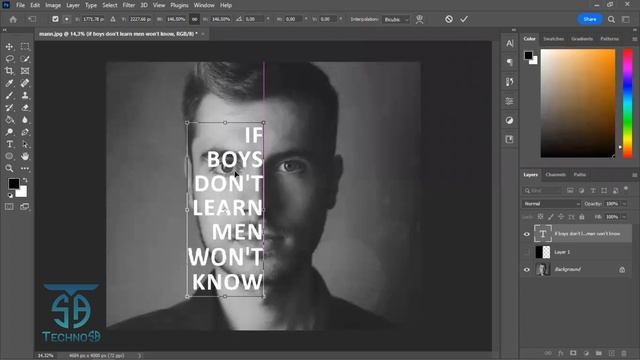The image size is (640, 360).
Task: Click the background color swatch in toolbar
Action: click(x=22, y=192)
